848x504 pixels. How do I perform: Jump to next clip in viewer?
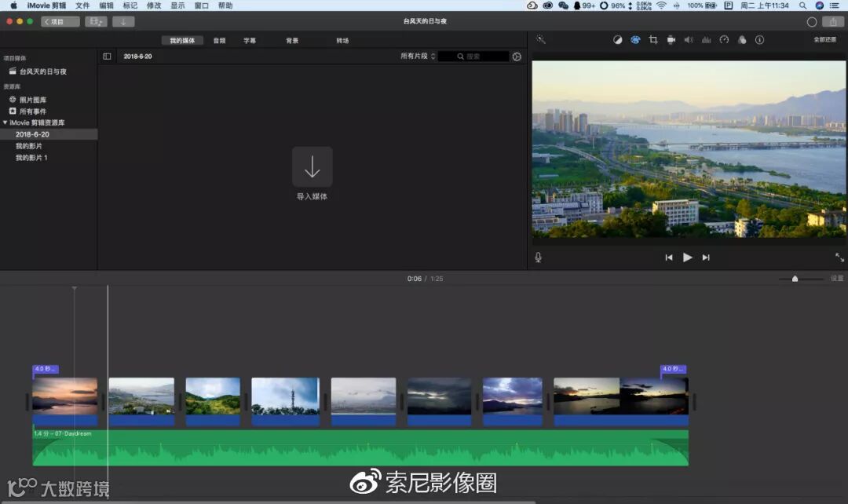(x=706, y=257)
